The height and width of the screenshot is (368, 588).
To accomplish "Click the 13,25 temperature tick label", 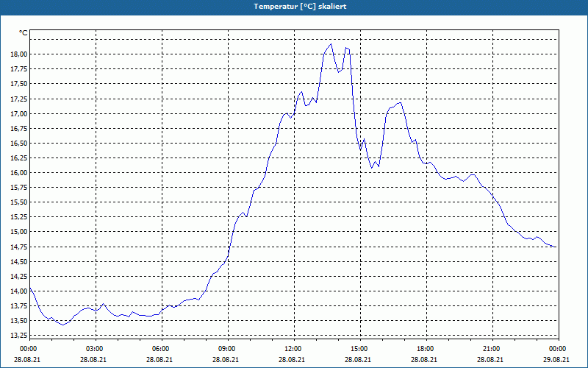I will 18,336.
